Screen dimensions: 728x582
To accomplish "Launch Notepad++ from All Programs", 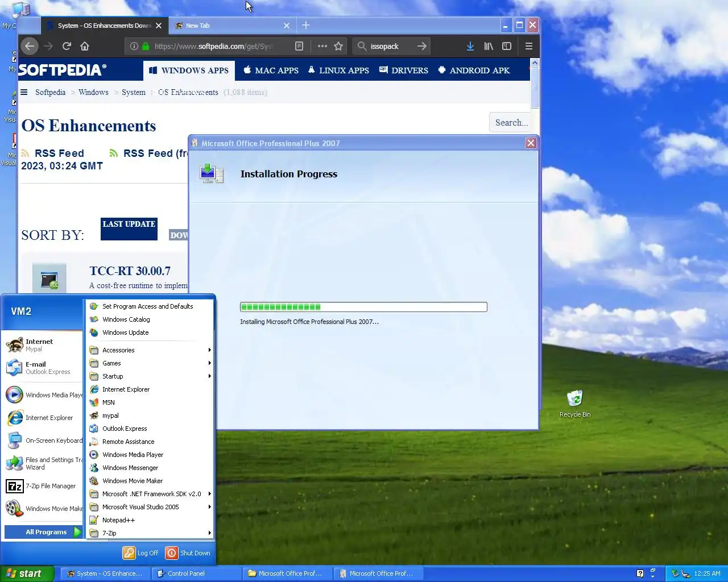I will pyautogui.click(x=150, y=520).
